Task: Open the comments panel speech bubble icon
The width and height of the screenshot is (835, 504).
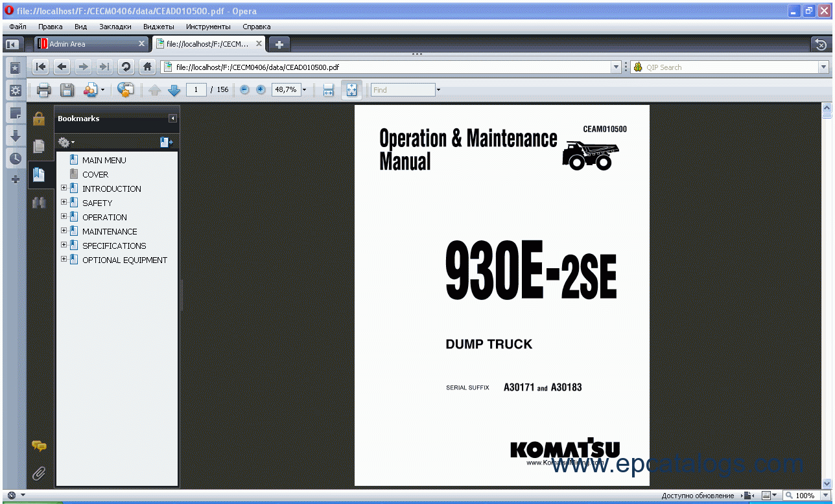Action: click(x=39, y=446)
